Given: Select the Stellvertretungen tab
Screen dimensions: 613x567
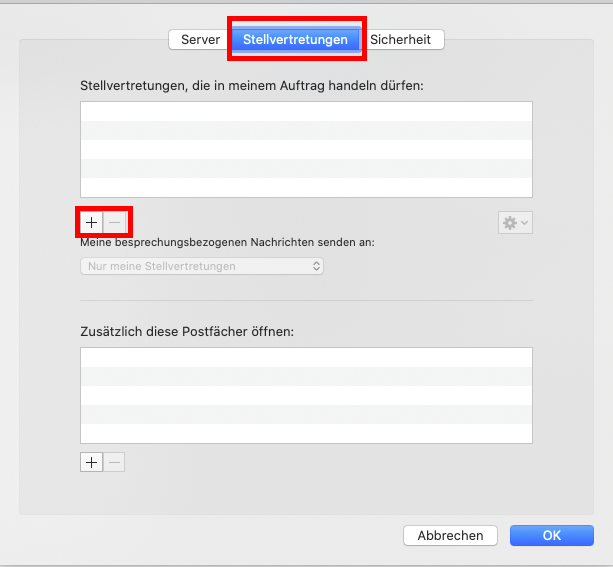Looking at the screenshot, I should click(x=296, y=39).
